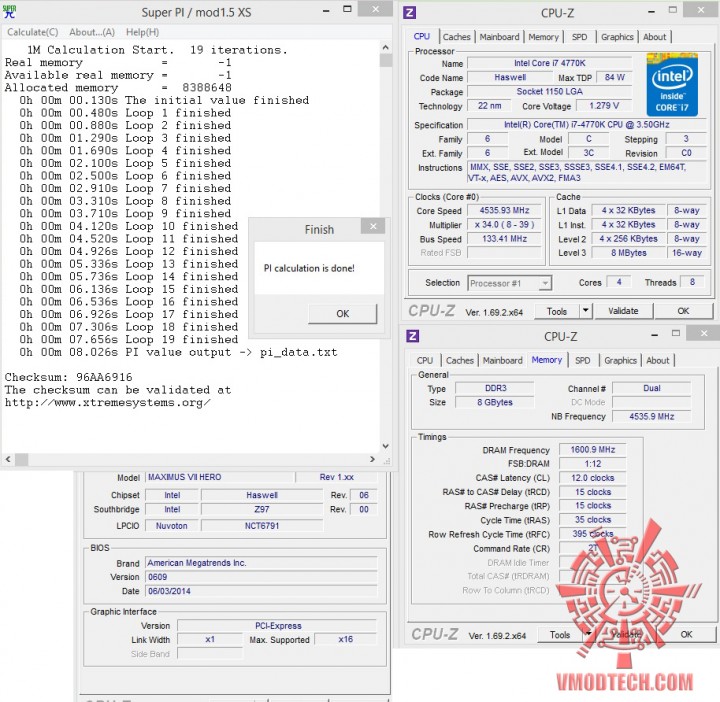Image resolution: width=720 pixels, height=702 pixels.
Task: Click Validate in top CPU-Z window
Action: tap(623, 311)
